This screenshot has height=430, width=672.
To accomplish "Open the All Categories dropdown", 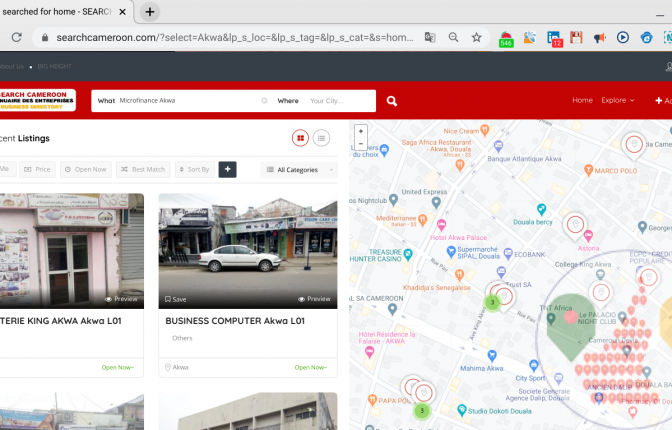I will (299, 170).
